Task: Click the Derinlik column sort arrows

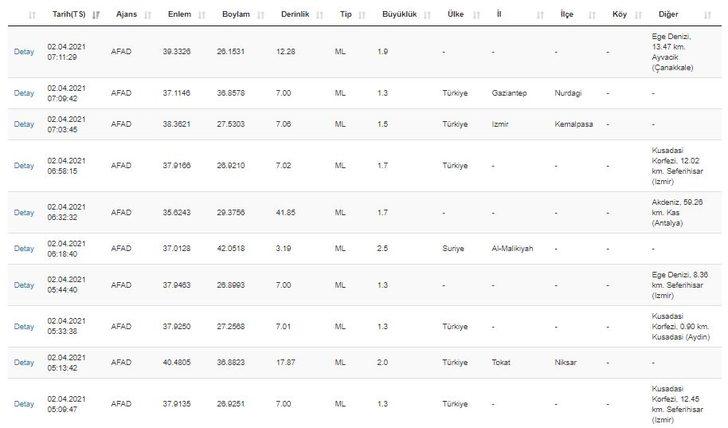Action: pyautogui.click(x=319, y=16)
